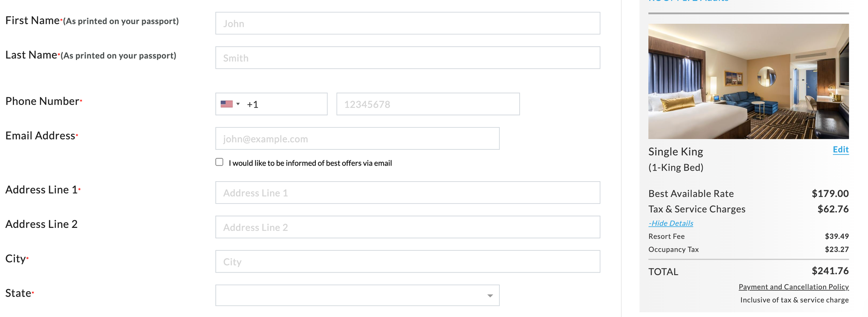Screen dimensions: 868x317
Task: Click the Single King room photo
Action: click(x=748, y=81)
